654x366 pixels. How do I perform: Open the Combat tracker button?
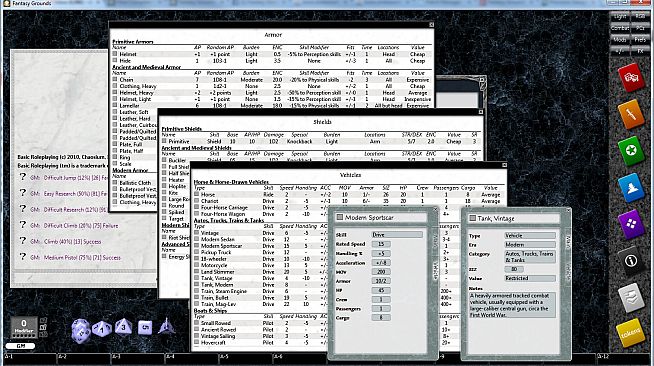click(620, 28)
